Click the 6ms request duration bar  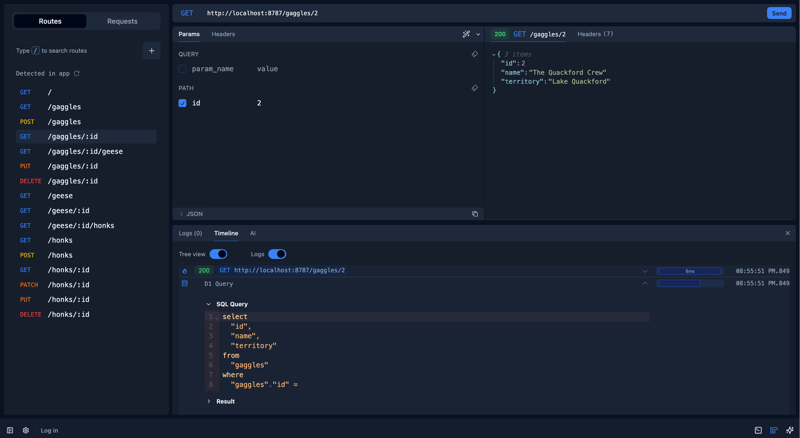(689, 271)
